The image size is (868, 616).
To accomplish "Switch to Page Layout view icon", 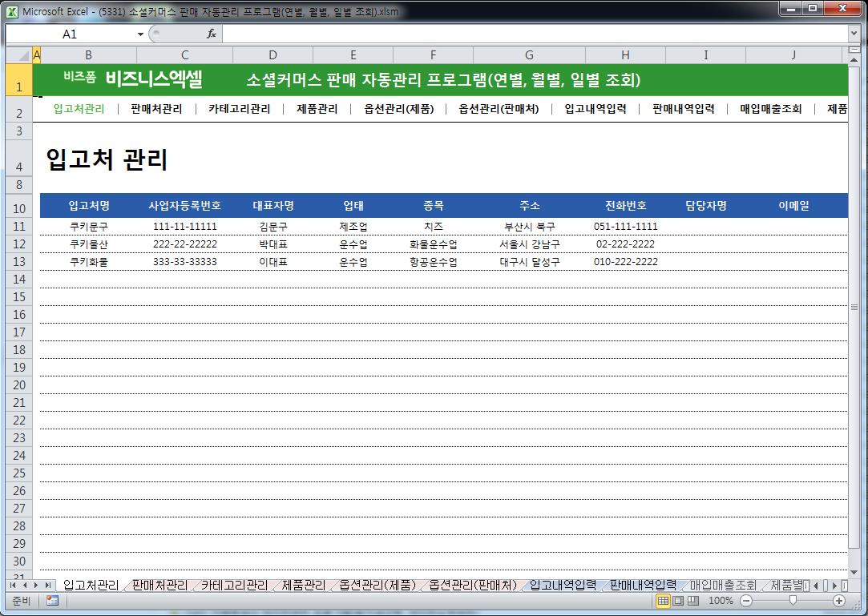I will click(x=677, y=601).
